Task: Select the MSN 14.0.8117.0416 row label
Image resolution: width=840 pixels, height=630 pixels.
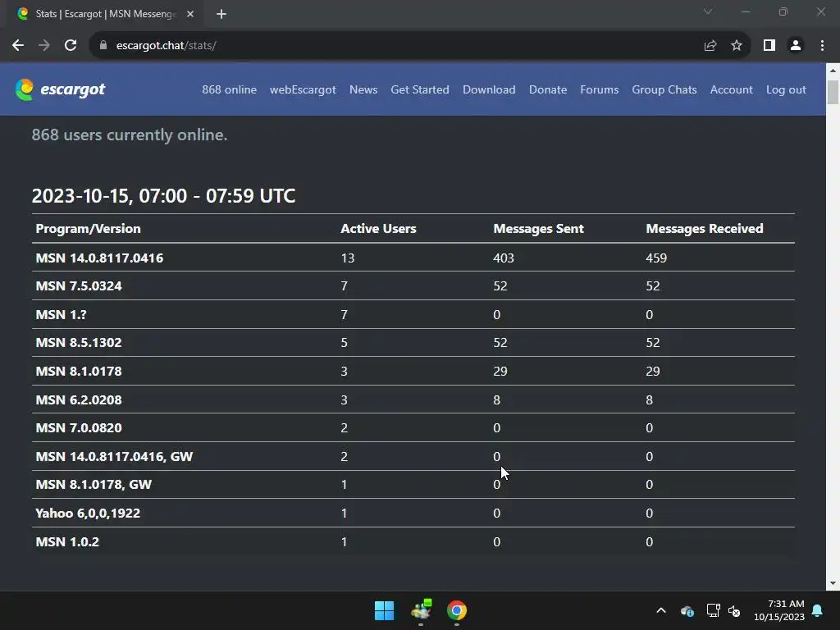Action: [x=99, y=258]
